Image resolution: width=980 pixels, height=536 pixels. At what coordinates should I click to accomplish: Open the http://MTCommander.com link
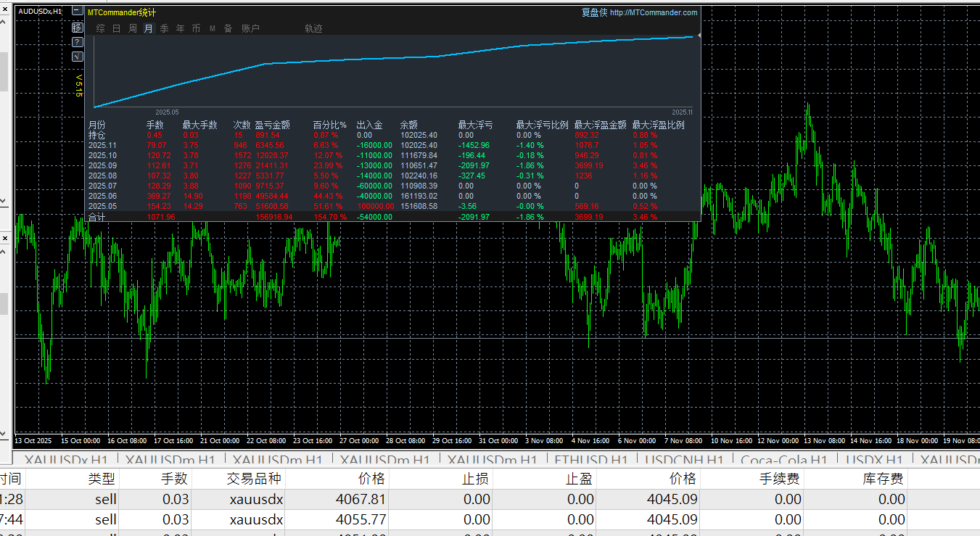tap(654, 12)
